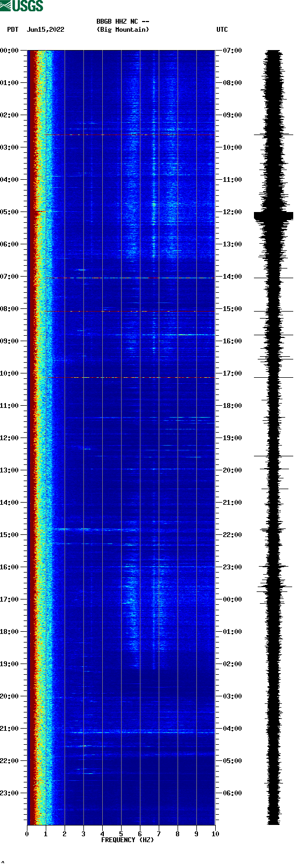This screenshot has height=868, width=297.
Task: Click the 19:00 UTC time label
Action: coord(232,438)
